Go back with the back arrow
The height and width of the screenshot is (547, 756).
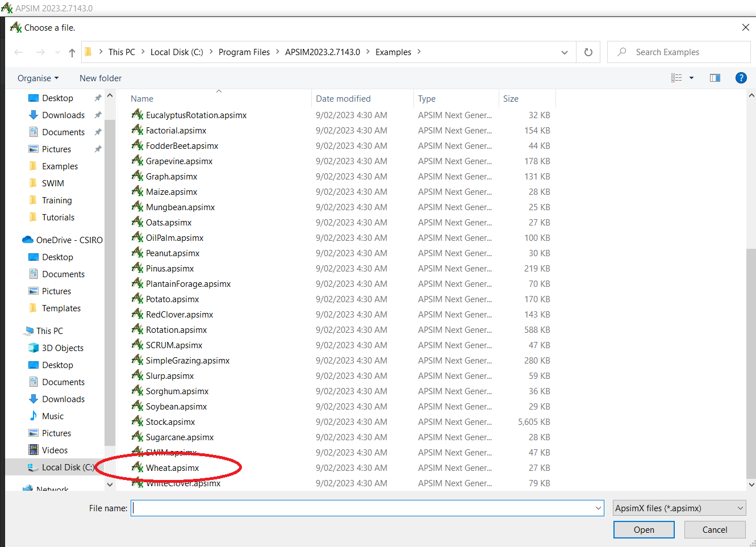click(19, 52)
